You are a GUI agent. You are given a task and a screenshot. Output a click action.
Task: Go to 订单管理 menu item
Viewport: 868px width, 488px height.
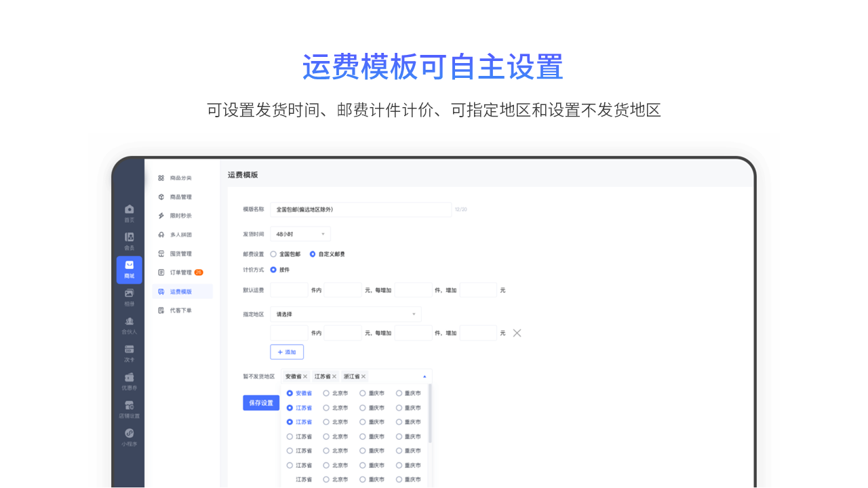point(182,272)
